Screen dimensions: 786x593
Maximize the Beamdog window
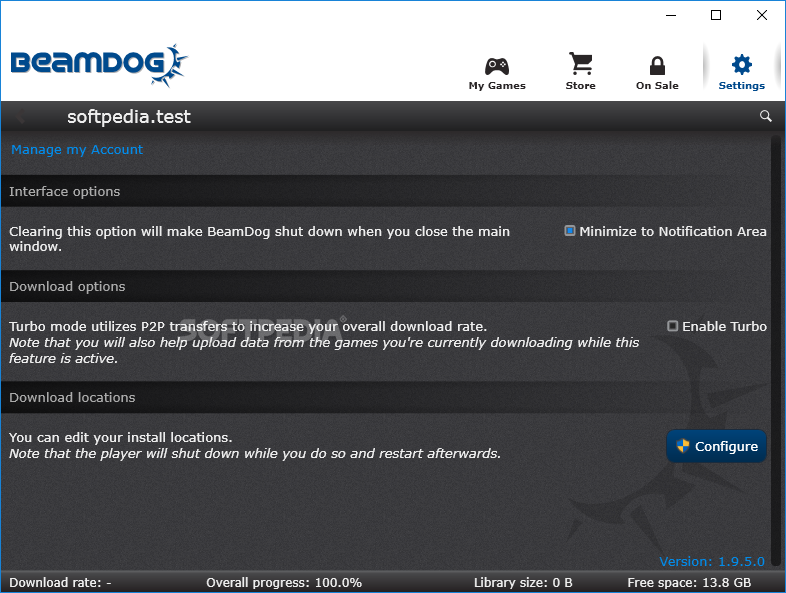point(716,16)
